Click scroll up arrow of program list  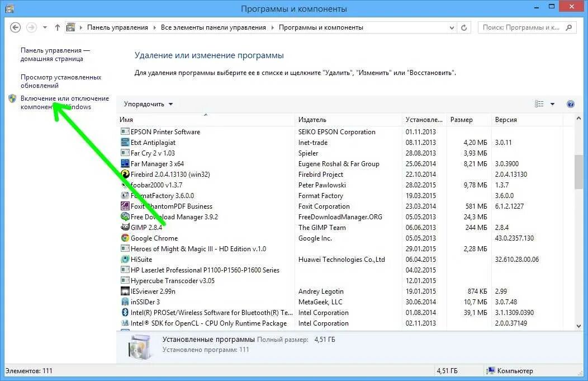(x=578, y=119)
